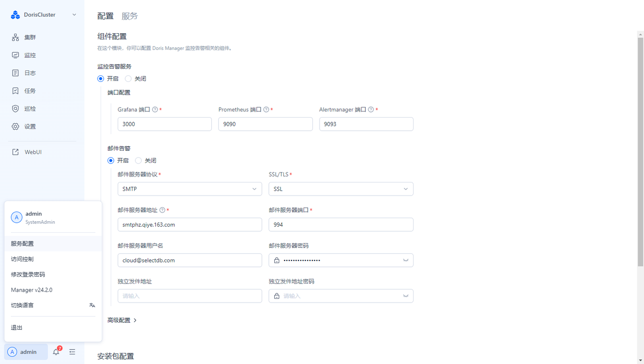Select 修改登录密码 in the user menu
Image resolution: width=644 pixels, height=364 pixels.
[53, 275]
